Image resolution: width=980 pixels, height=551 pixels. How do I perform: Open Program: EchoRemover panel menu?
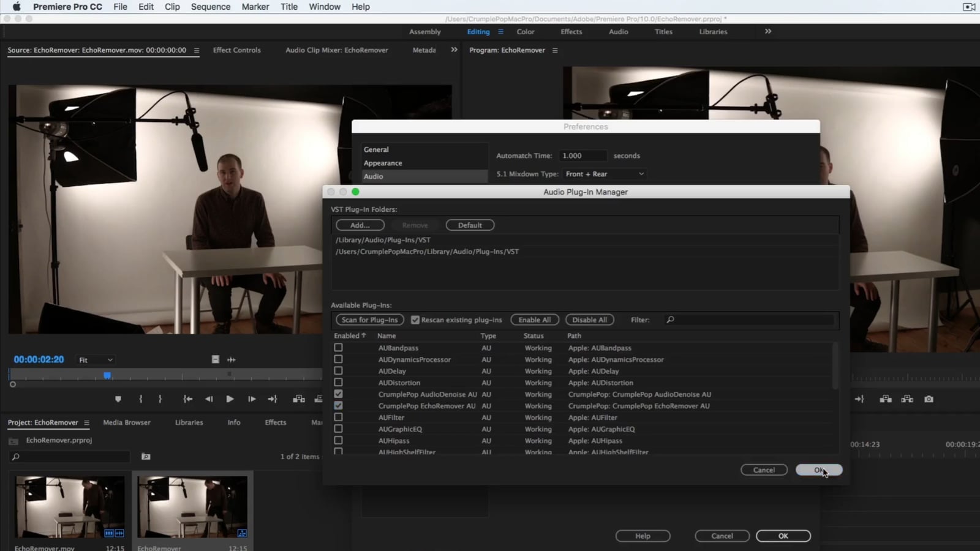(555, 51)
